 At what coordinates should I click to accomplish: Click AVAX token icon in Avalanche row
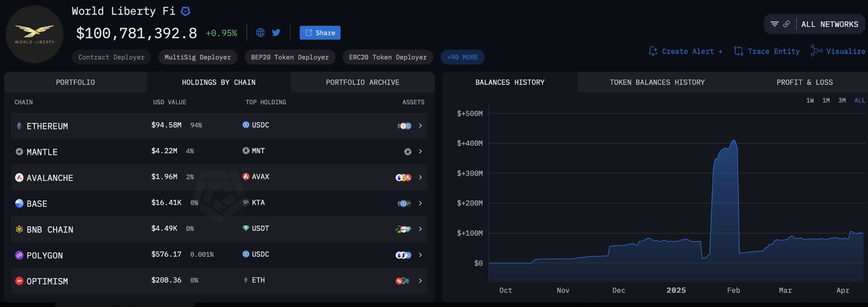pyautogui.click(x=246, y=177)
